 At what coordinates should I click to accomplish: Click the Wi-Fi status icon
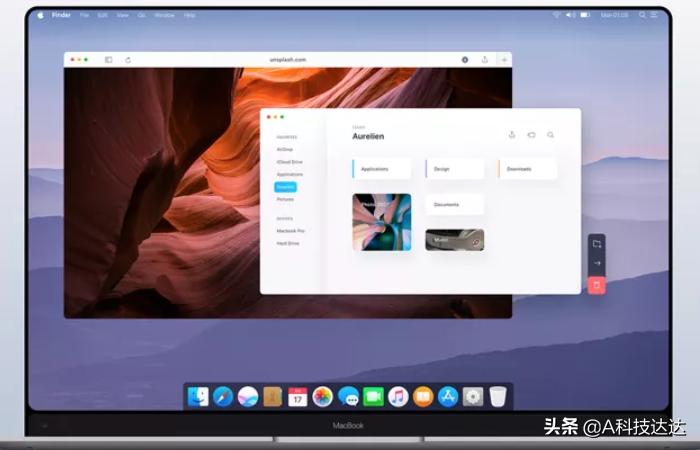click(x=556, y=15)
